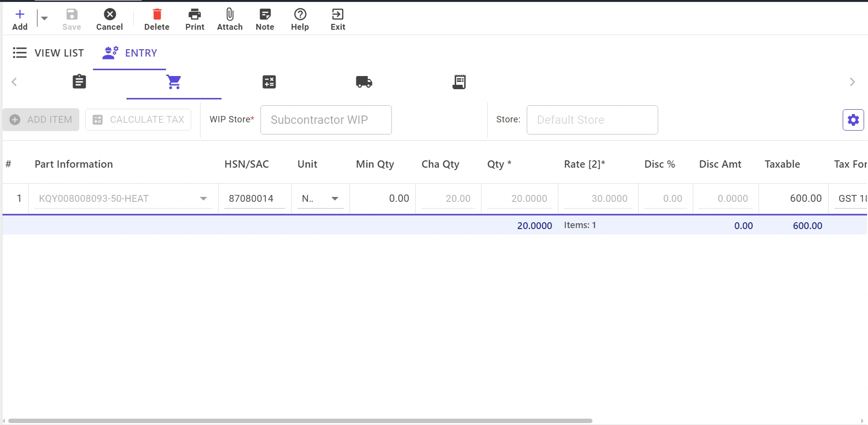Open the delivery truck tab
Image resolution: width=868 pixels, height=425 pixels.
pos(364,82)
